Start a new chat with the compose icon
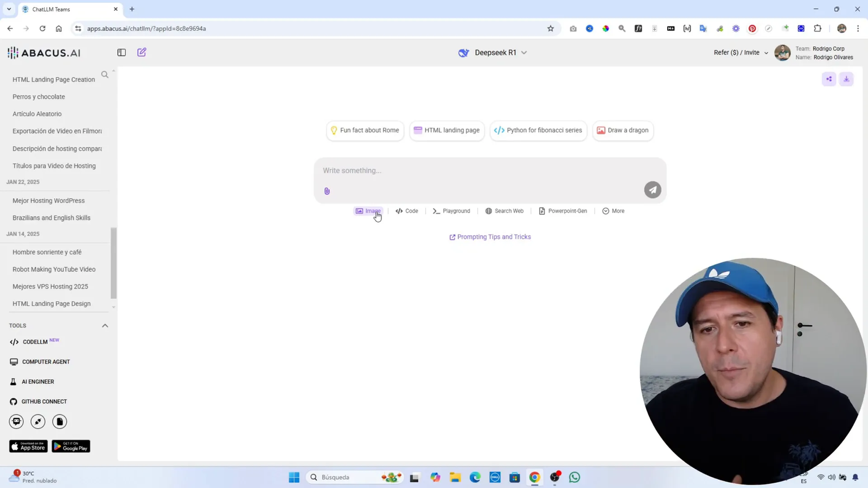 pyautogui.click(x=142, y=52)
